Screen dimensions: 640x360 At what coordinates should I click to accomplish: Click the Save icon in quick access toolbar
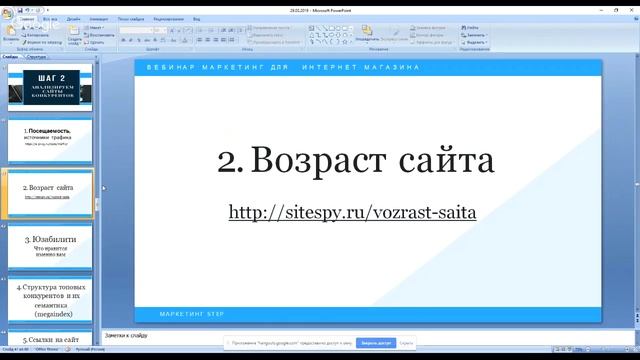(20, 10)
